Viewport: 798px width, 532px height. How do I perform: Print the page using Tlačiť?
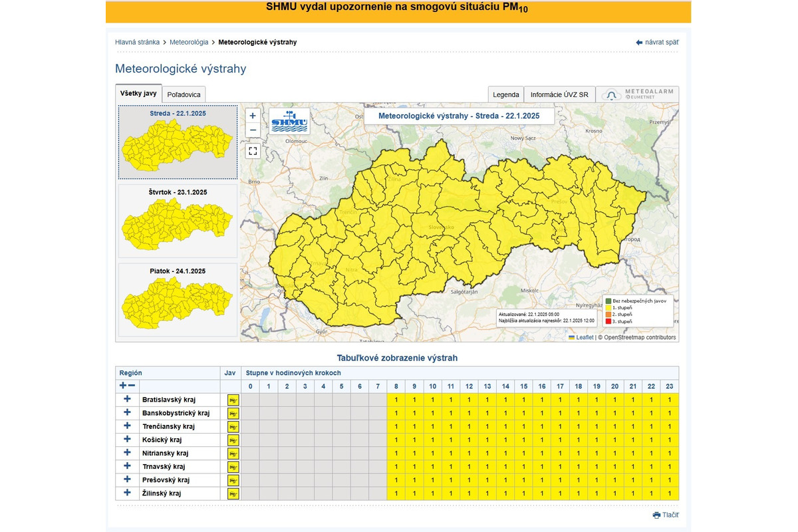665,515
